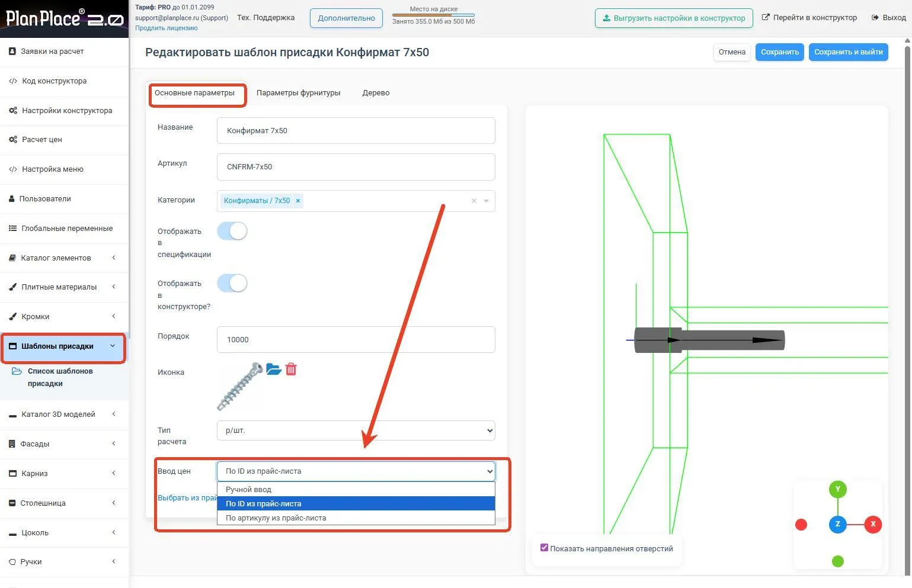Click the Артикул input field
Image resolution: width=912 pixels, height=588 pixels.
click(356, 167)
